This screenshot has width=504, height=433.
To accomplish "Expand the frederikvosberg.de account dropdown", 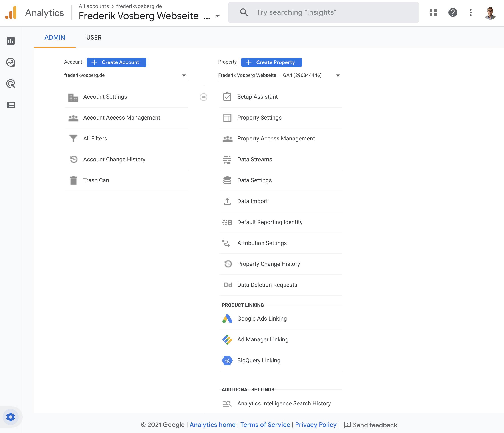I will (x=126, y=75).
